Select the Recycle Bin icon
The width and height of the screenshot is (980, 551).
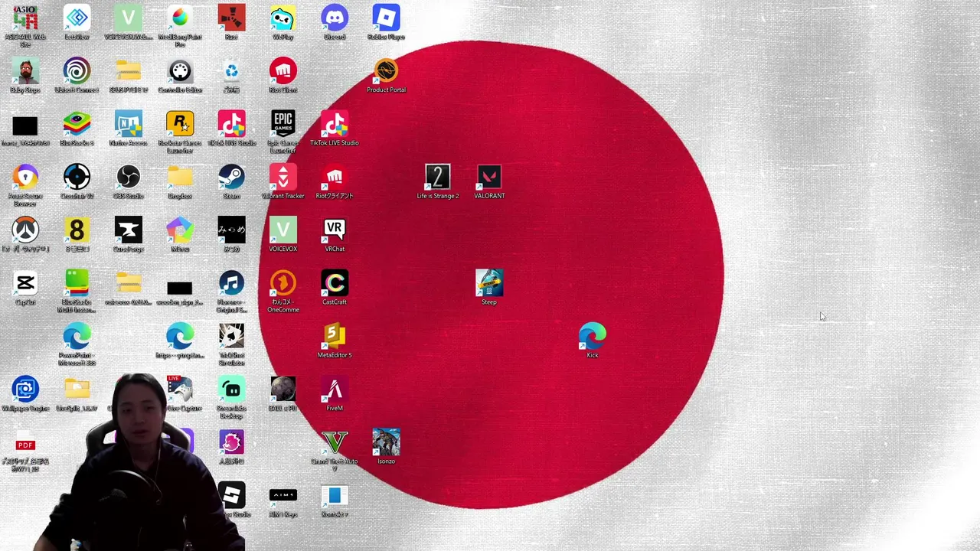pyautogui.click(x=231, y=71)
